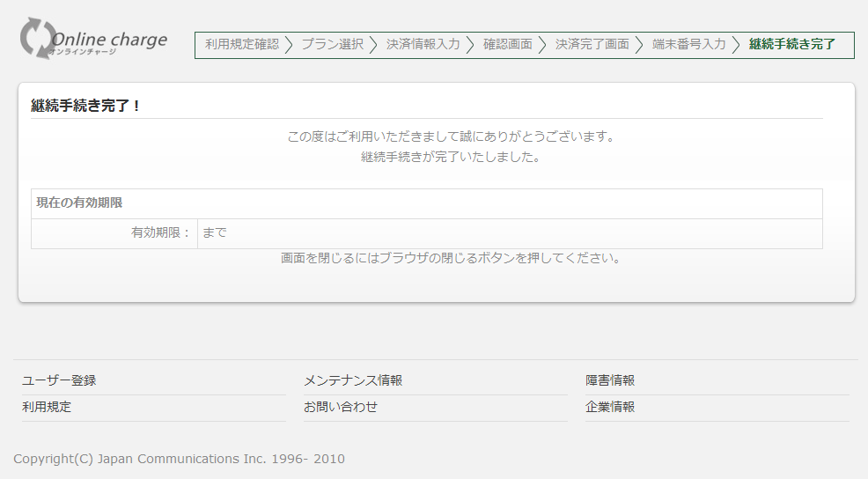Click the 継続手続き完了！ page heading
Screen dimensions: 868x479
click(x=86, y=106)
